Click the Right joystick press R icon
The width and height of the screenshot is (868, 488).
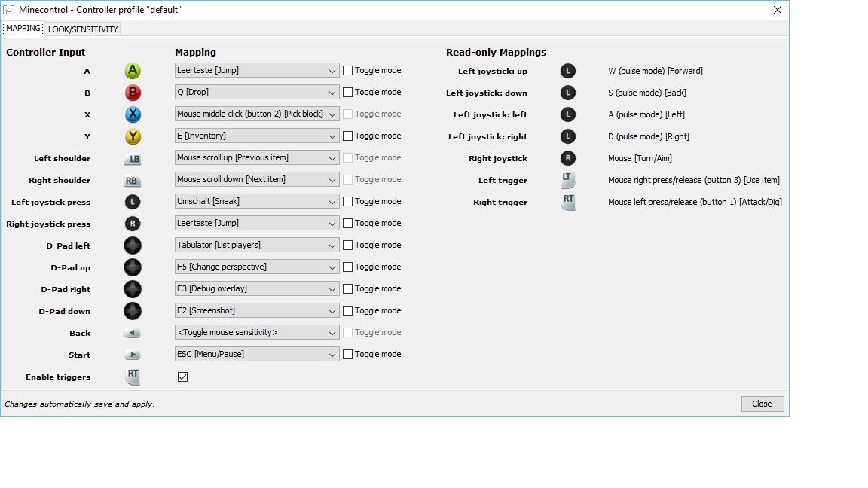point(133,224)
